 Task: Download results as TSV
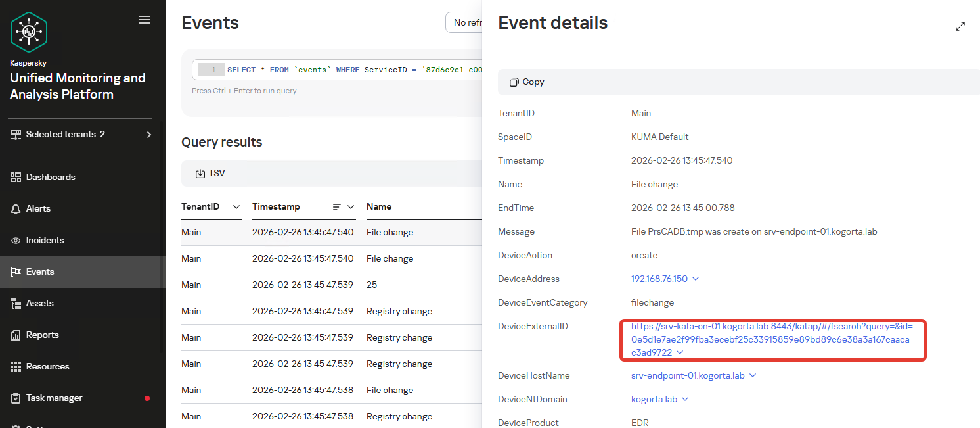[210, 174]
